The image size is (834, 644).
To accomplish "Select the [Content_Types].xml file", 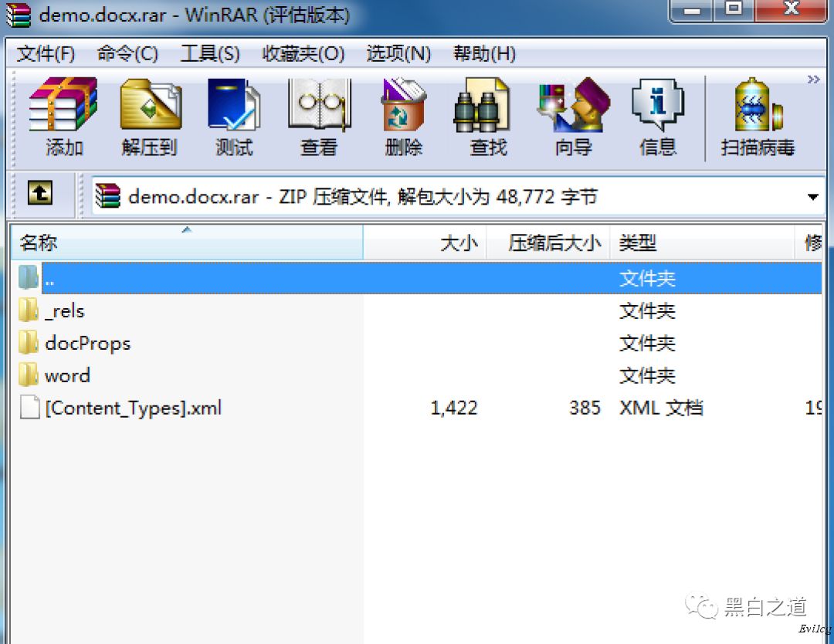I will pyautogui.click(x=420, y=408).
